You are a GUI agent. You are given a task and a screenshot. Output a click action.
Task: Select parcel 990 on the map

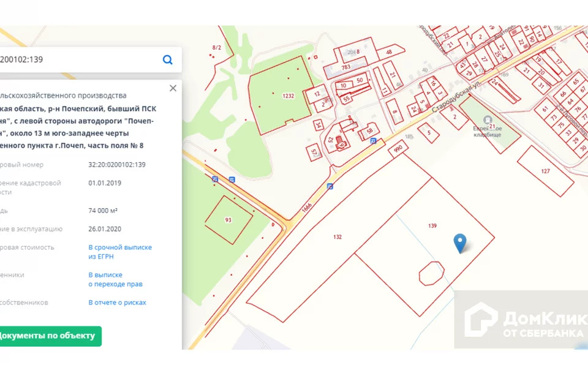click(x=398, y=149)
